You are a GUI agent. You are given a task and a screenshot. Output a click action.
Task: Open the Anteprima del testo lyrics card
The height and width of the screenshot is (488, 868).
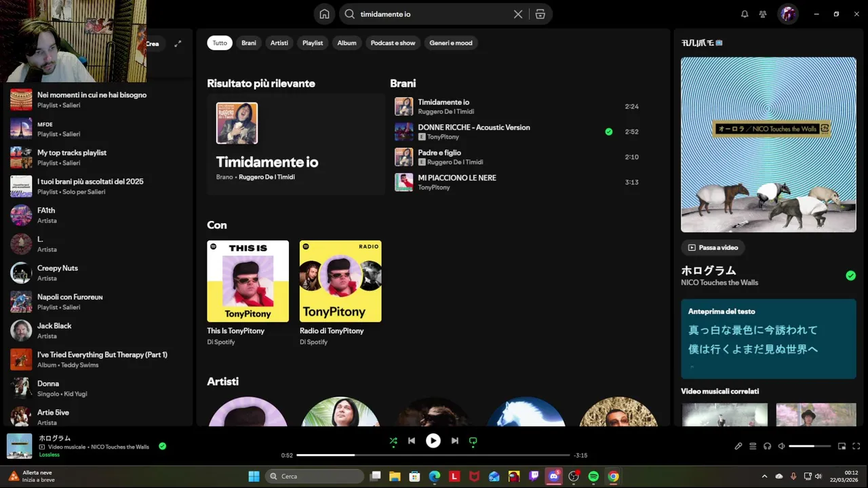click(768, 339)
